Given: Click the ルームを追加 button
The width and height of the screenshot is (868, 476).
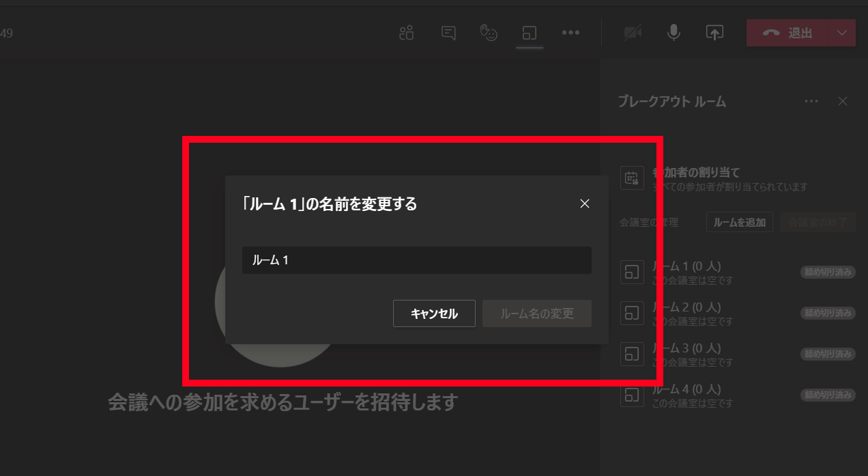Looking at the screenshot, I should (739, 222).
